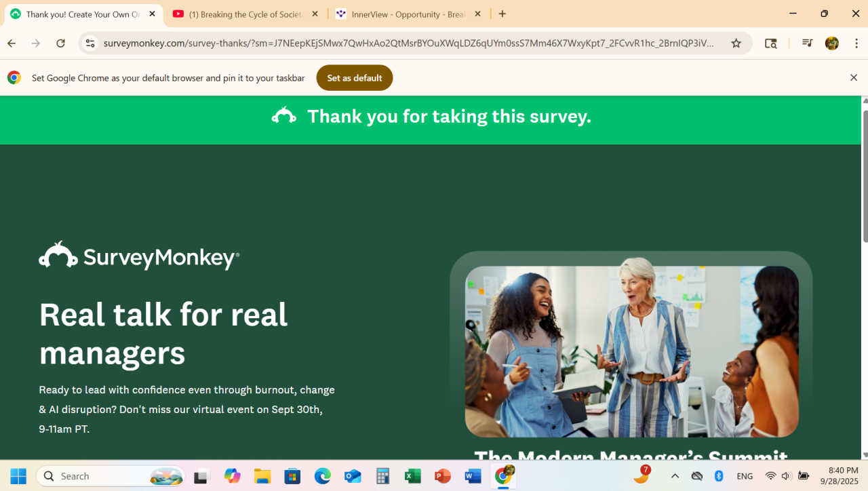
Task: Click the managers summit photo
Action: tap(631, 351)
